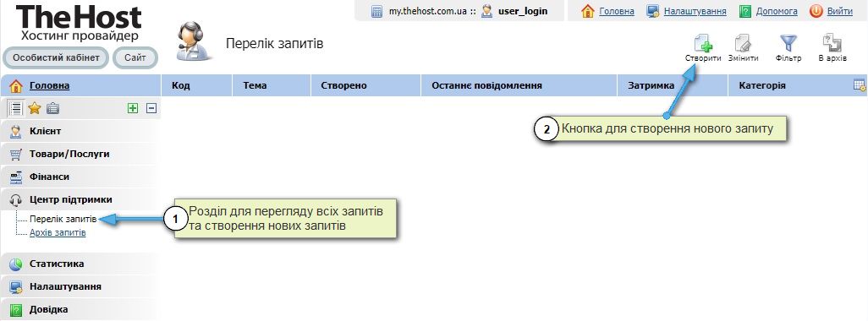Expand all menu sections with green plus

pos(132,108)
